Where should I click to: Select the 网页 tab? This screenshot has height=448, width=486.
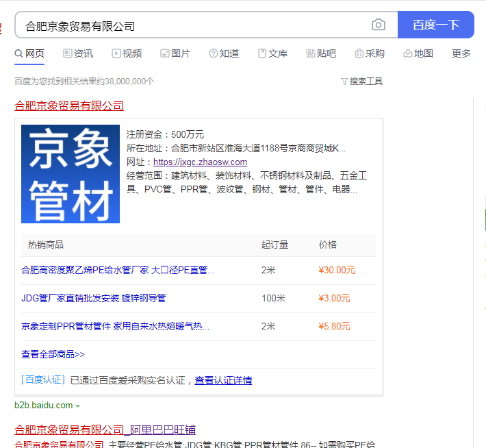pos(29,53)
